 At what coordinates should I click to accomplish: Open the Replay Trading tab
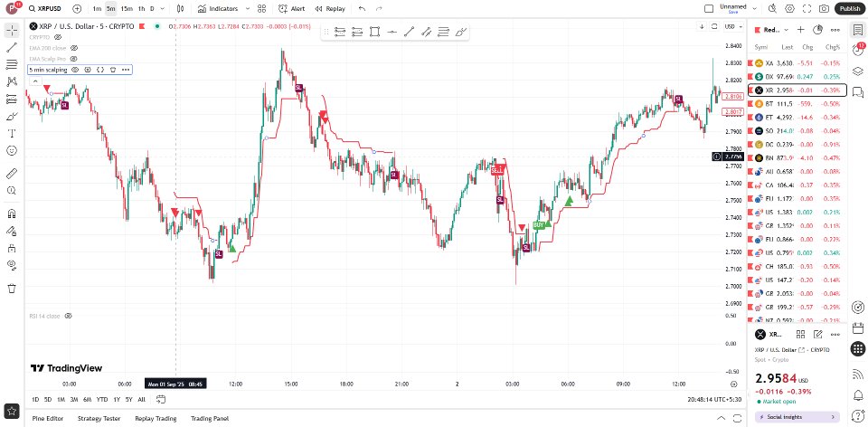pos(156,419)
